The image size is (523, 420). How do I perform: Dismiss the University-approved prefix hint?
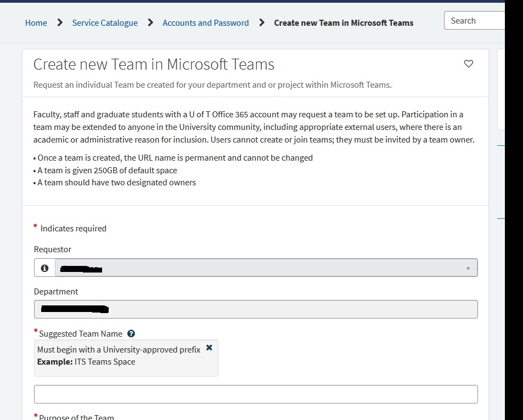point(209,348)
